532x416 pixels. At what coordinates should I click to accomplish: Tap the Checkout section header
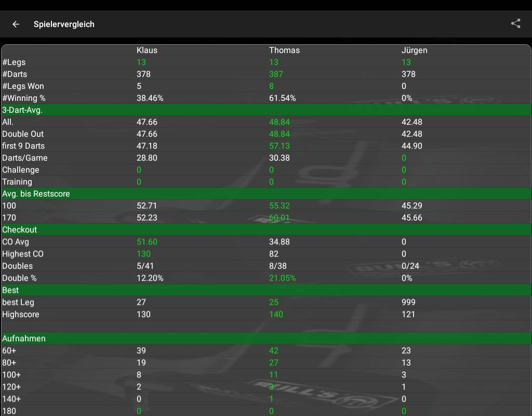tap(20, 229)
